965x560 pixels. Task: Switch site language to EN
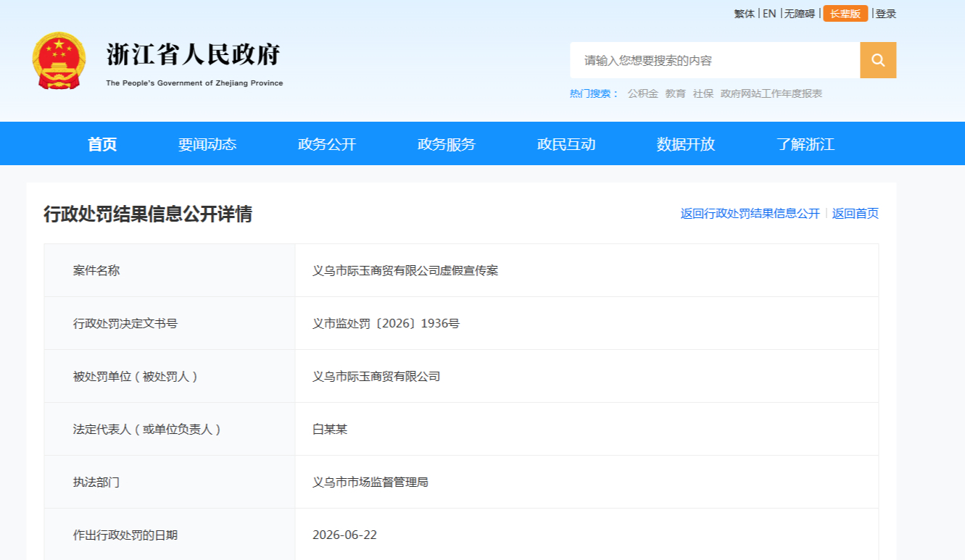[x=769, y=14]
